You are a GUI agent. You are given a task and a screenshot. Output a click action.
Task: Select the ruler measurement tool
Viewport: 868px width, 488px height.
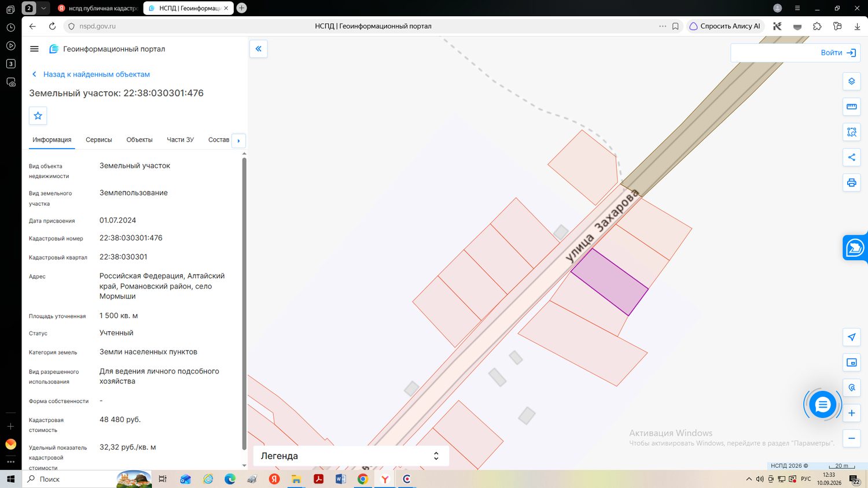(852, 107)
